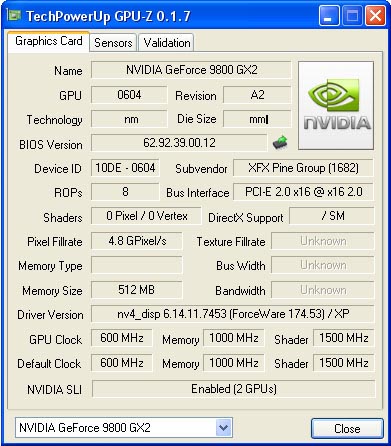This screenshot has width=391, height=446.
Task: Click the Bandwidth Unknown field
Action: pyautogui.click(x=323, y=290)
